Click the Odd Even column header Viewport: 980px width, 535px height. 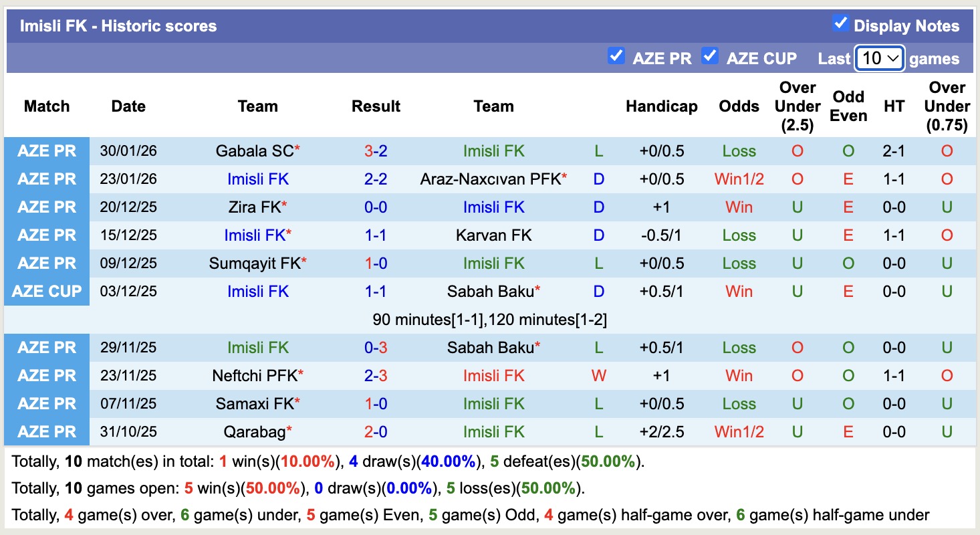[x=848, y=106]
